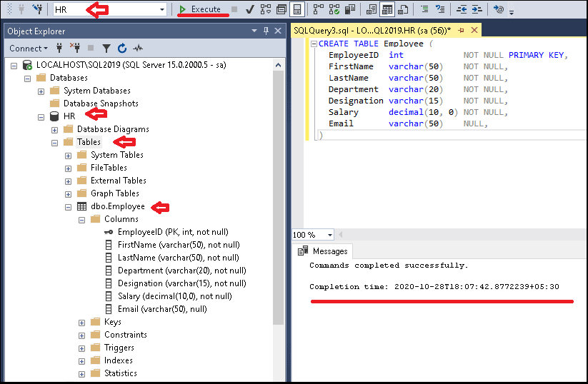Toggle IntelliSense Enabled in the toolbar
The width and height of the screenshot is (588, 384).
pyautogui.click(x=297, y=9)
